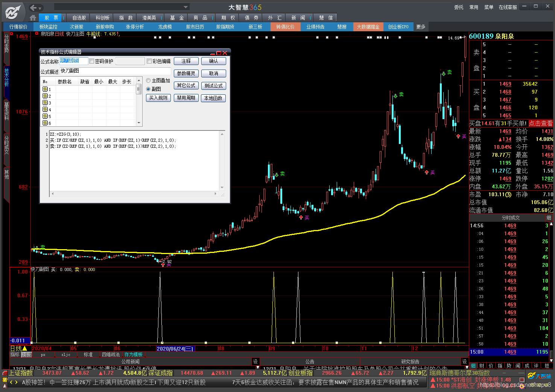Click the 确认 confirm button
The width and height of the screenshot is (555, 392).
(x=213, y=61)
